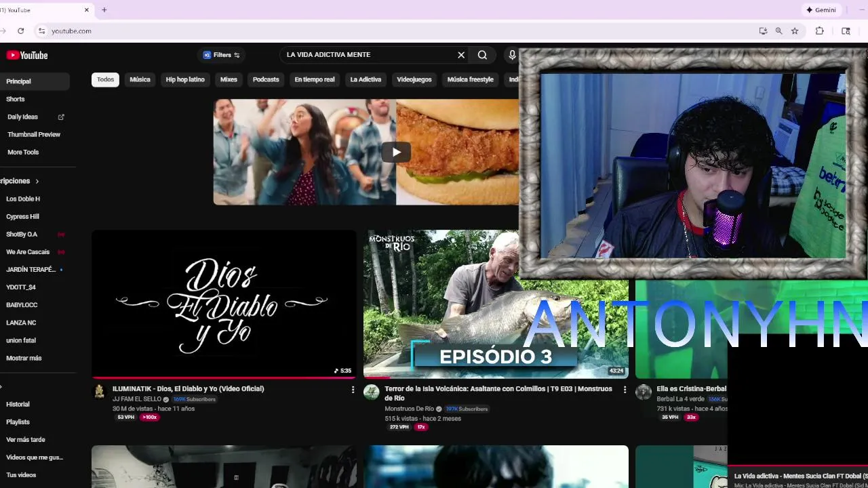Open Principal in the sidebar
Image resolution: width=868 pixels, height=488 pixels.
[x=34, y=81]
